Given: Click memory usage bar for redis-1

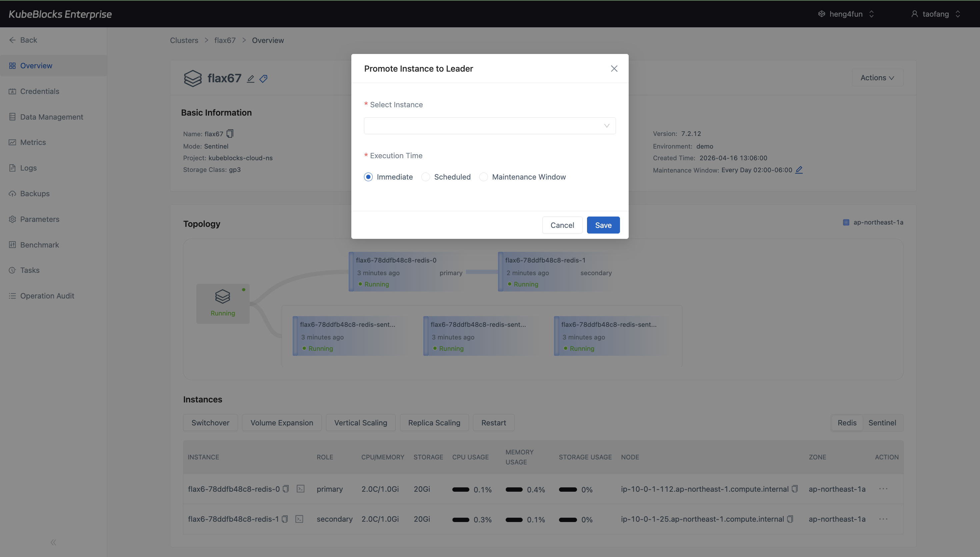Looking at the screenshot, I should (514, 519).
